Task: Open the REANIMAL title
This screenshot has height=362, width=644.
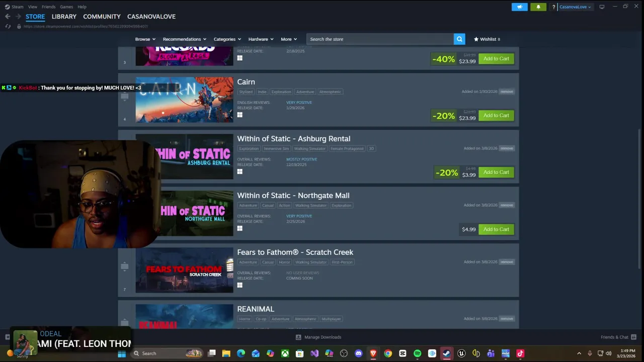Action: click(x=256, y=309)
